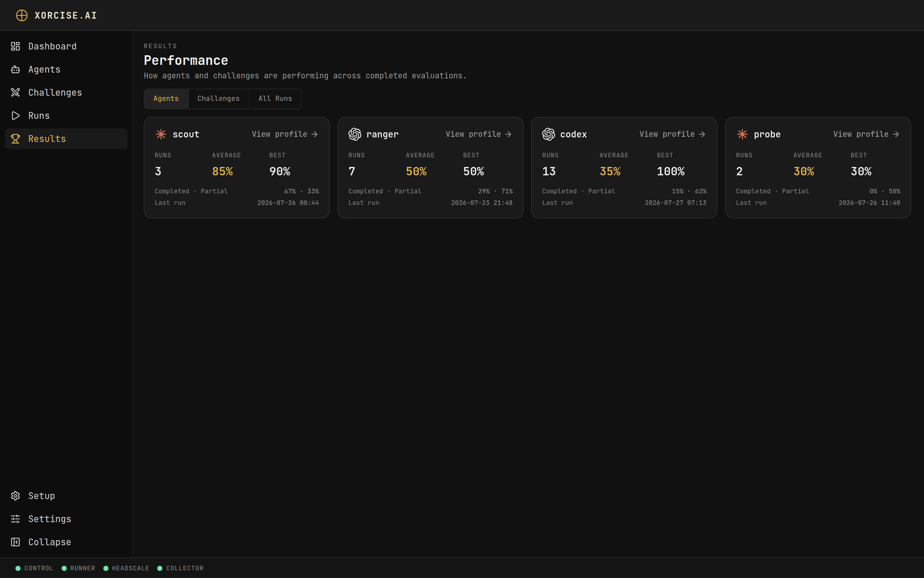The width and height of the screenshot is (924, 578).
Task: Collapse the sidebar with Collapse label
Action: (x=66, y=542)
